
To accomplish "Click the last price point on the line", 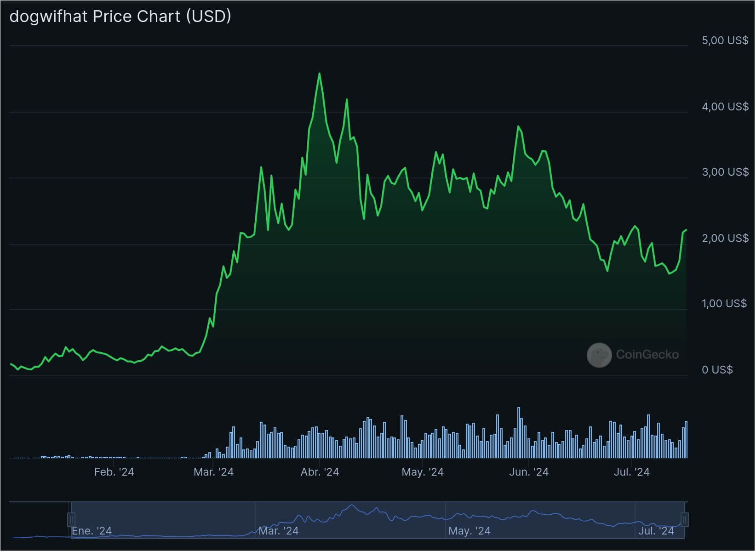I will pyautogui.click(x=686, y=230).
